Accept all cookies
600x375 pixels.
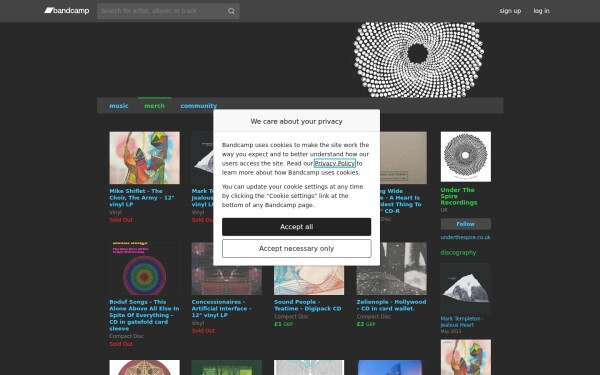point(297,227)
